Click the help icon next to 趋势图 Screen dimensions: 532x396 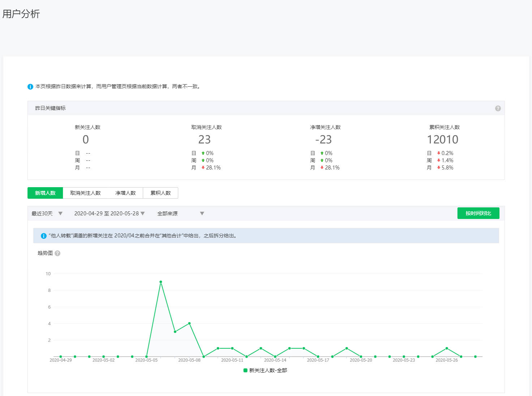[x=57, y=253]
